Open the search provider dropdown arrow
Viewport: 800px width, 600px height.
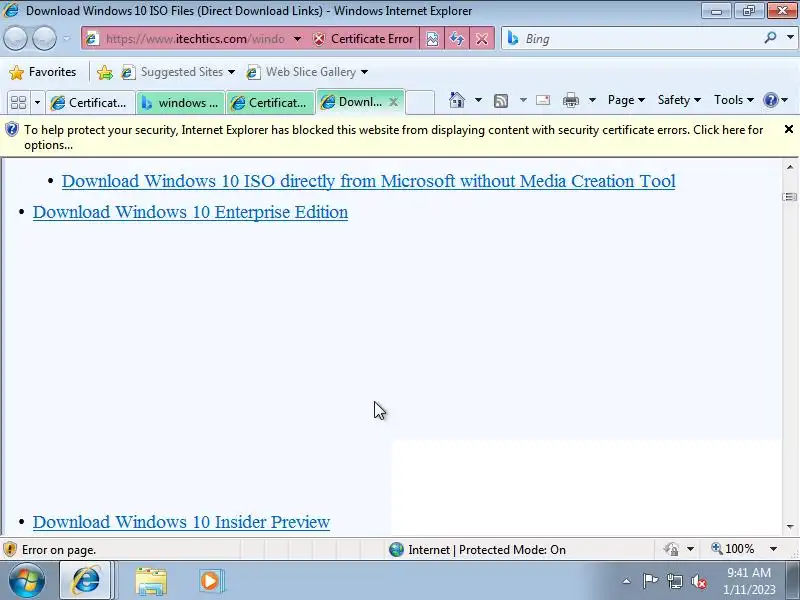[790, 38]
